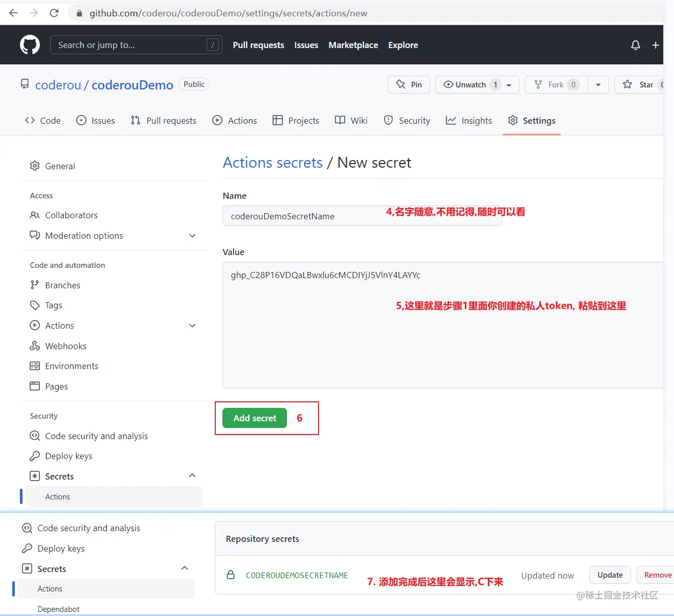
Task: Focus the Search or jump to field
Action: coord(136,45)
